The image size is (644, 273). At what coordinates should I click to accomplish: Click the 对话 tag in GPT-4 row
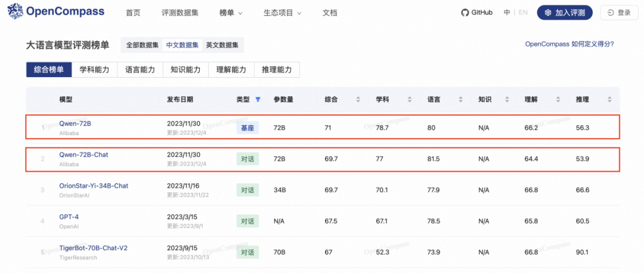coord(247,221)
